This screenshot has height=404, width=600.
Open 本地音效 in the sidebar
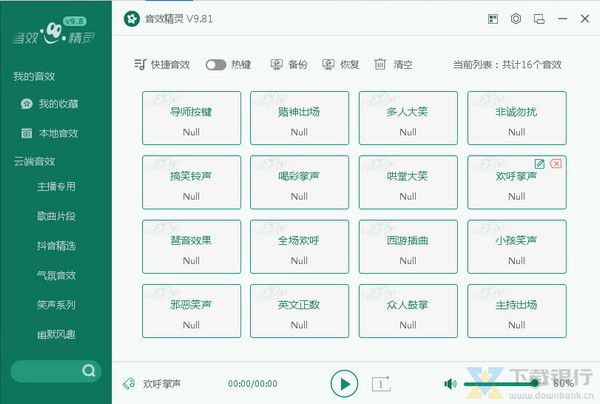[50, 133]
